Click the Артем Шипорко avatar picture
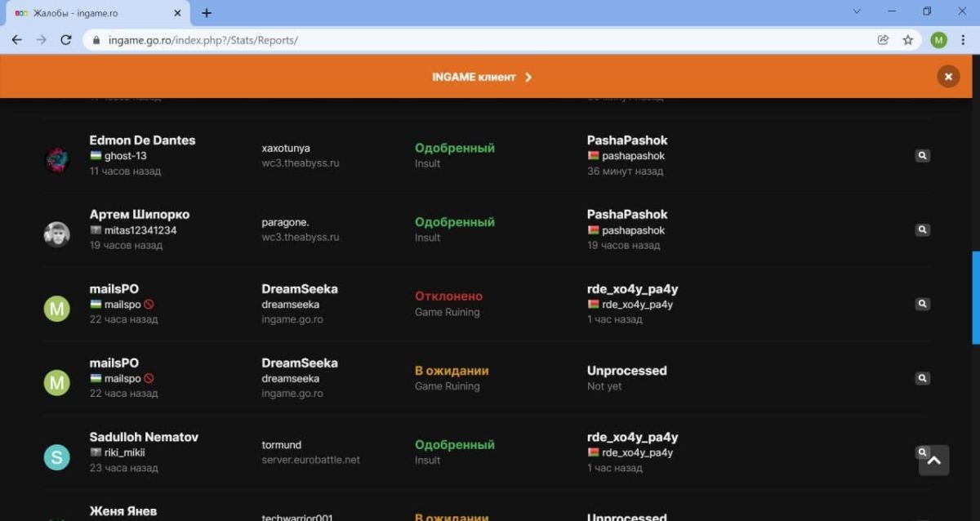The image size is (980, 521). click(56, 234)
